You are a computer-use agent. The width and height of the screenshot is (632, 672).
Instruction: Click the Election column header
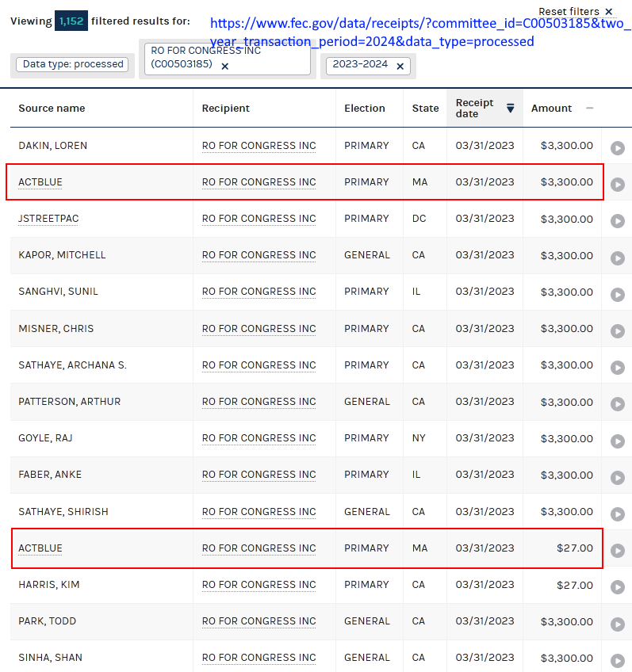pyautogui.click(x=365, y=109)
